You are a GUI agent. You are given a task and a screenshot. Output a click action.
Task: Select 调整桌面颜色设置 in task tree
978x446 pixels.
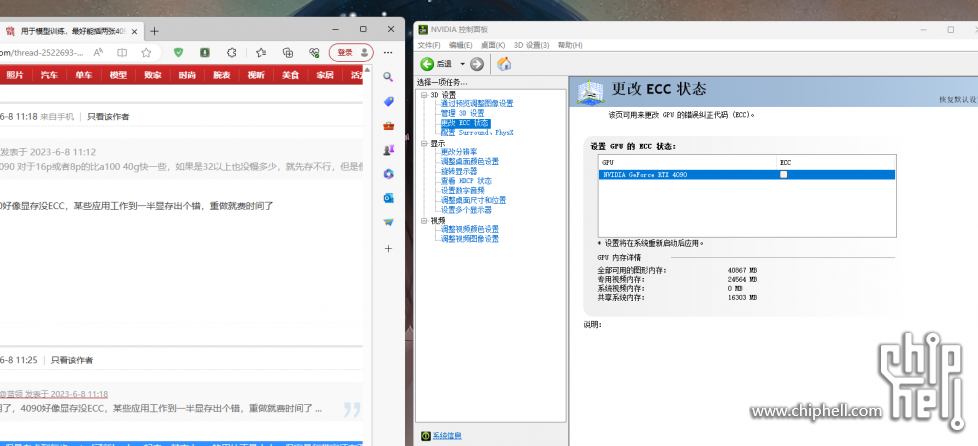(470, 162)
